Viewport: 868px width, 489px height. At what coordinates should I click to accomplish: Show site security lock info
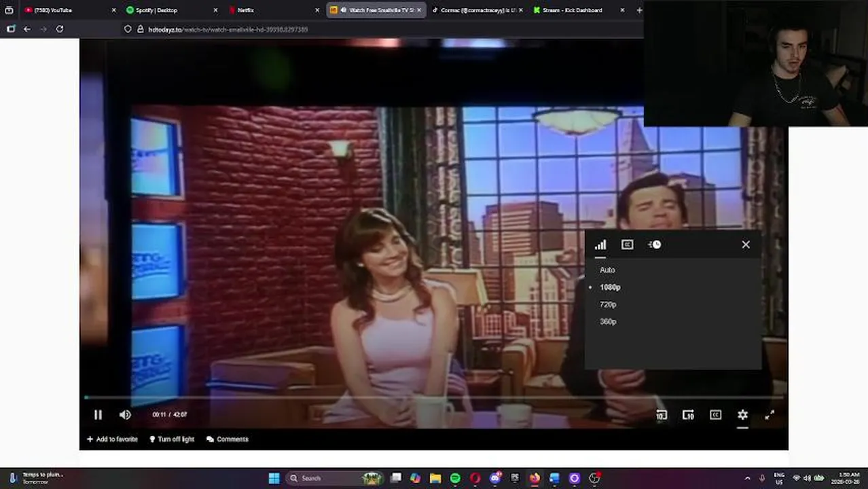[141, 29]
